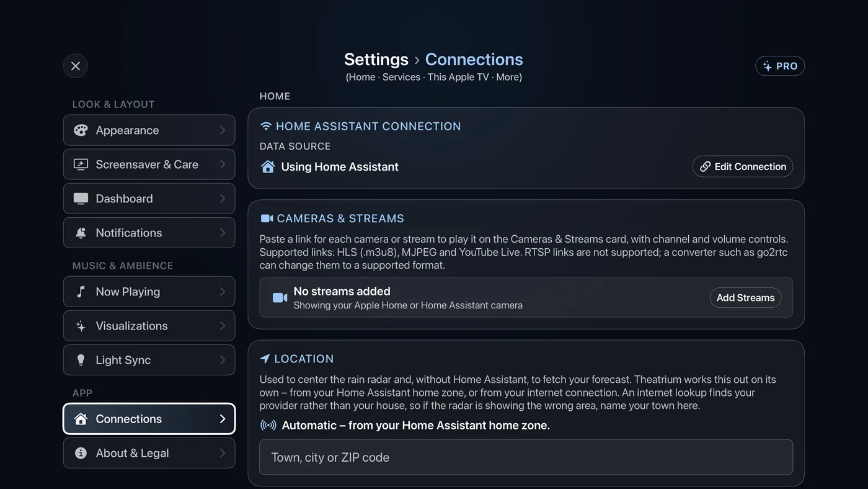This screenshot has height=489, width=868.
Task: Click the About & Legal info icon
Action: pyautogui.click(x=81, y=453)
